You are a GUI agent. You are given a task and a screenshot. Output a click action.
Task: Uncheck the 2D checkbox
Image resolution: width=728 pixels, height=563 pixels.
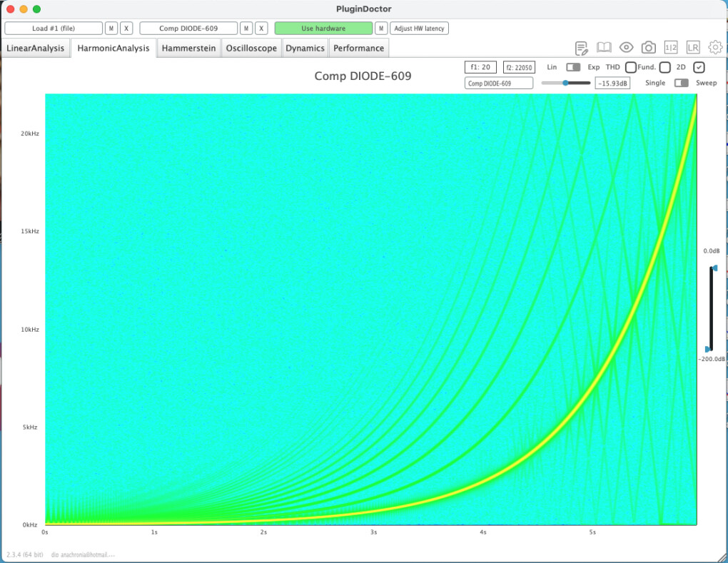pyautogui.click(x=699, y=67)
